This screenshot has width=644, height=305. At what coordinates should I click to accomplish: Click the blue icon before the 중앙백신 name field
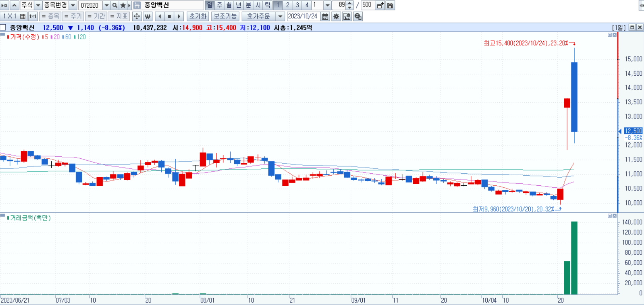(137, 5)
